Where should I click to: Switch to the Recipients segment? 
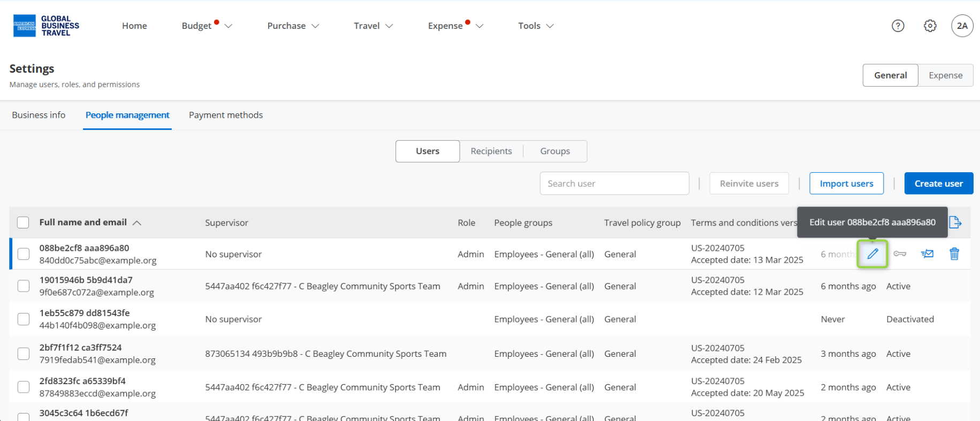491,151
